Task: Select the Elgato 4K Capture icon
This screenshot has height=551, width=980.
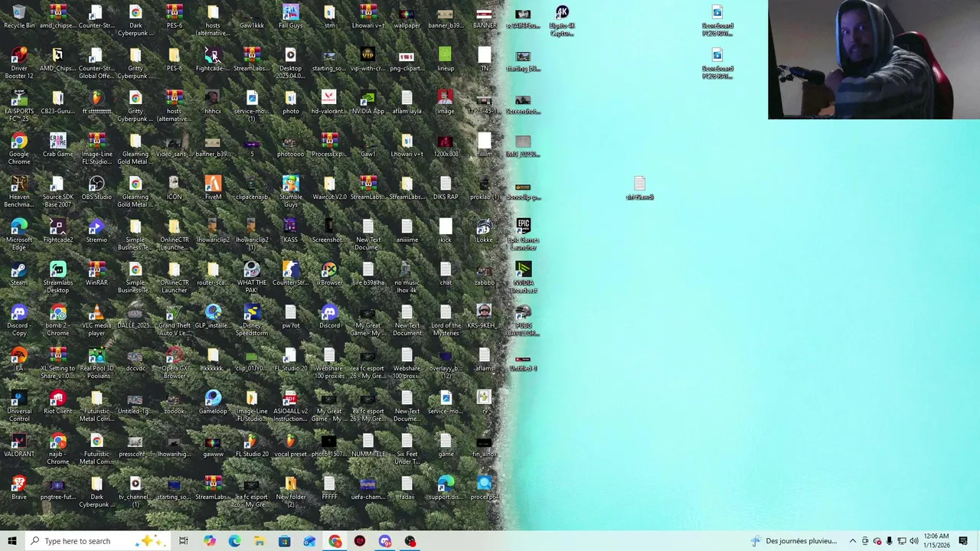Action: (562, 21)
